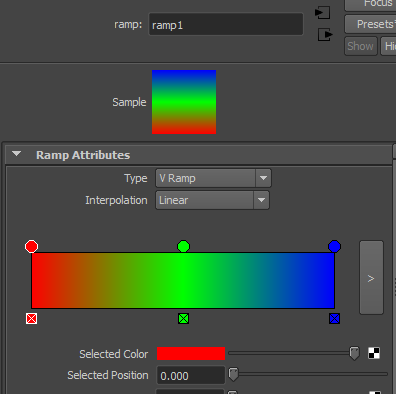Click the Selected Color slider handle
Viewport: 396px width, 394px height.
coord(354,353)
